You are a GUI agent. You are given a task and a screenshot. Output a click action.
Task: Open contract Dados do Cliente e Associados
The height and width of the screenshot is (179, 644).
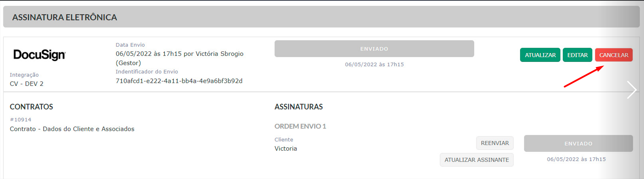coord(72,129)
